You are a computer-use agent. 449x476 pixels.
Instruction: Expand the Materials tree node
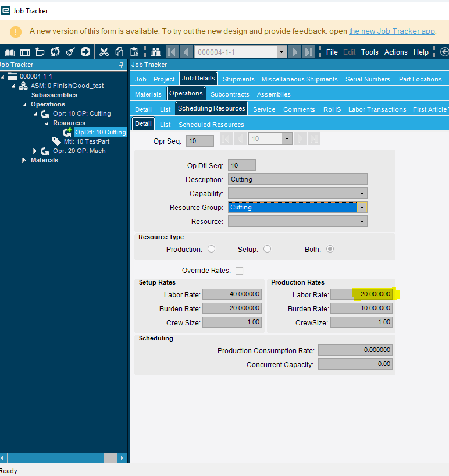[24, 160]
